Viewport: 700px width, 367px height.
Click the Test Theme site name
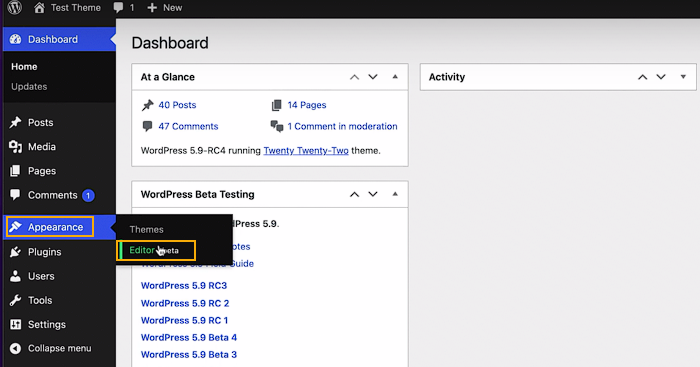click(x=75, y=8)
